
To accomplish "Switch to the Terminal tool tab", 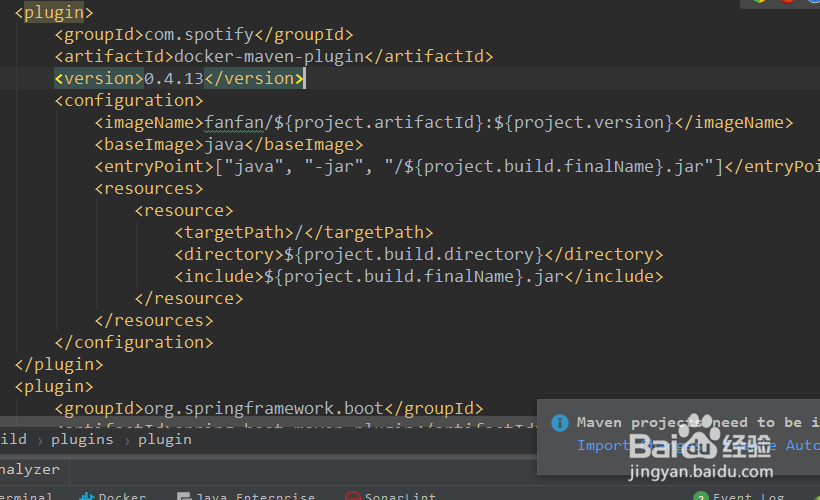I will pyautogui.click(x=25, y=496).
